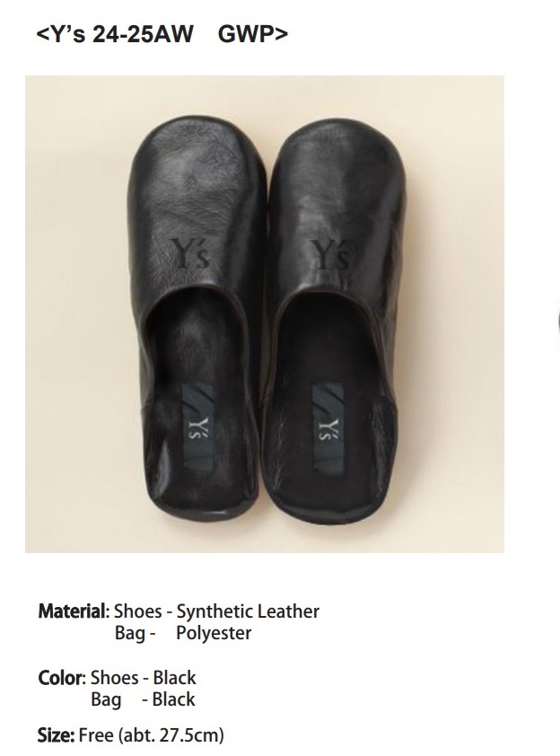560x756 pixels.
Task: Click the Polyester material text
Action: click(x=214, y=633)
